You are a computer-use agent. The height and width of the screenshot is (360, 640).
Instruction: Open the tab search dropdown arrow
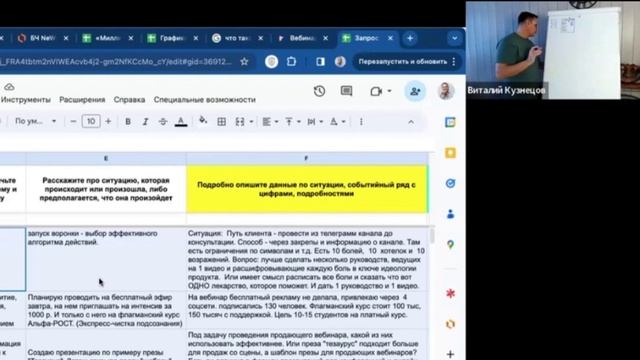point(454,38)
